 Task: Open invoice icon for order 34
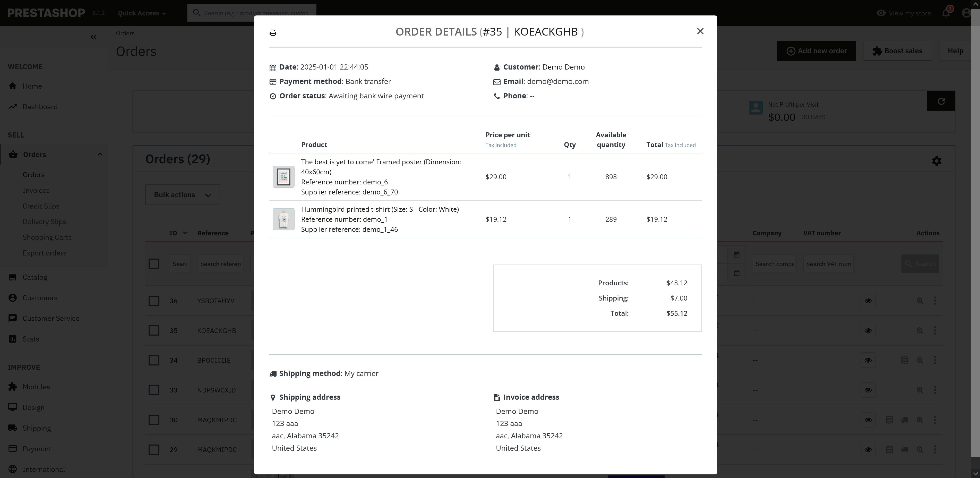(904, 360)
